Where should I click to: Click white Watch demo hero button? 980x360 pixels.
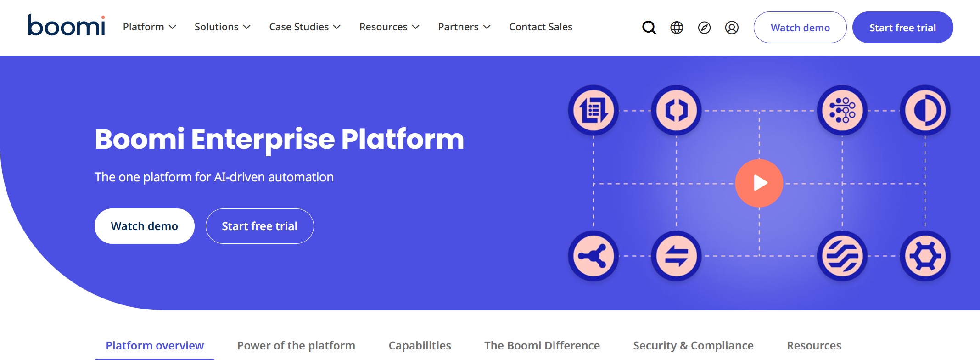144,226
